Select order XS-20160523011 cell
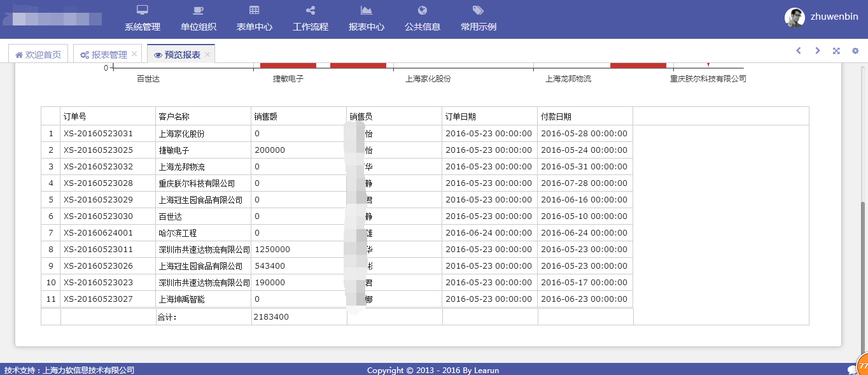This screenshot has width=868, height=375. (108, 250)
